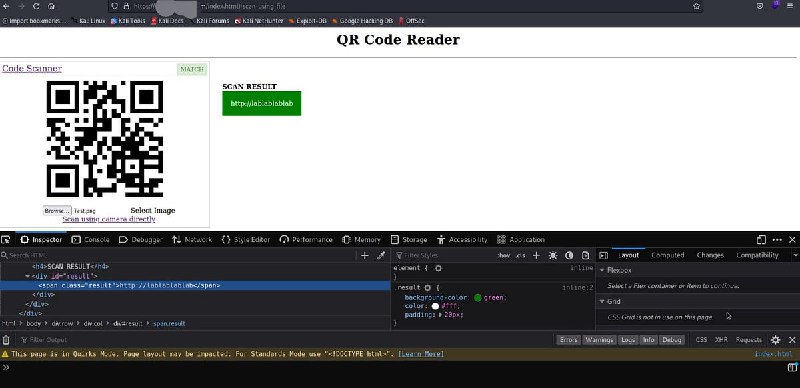Open the Performance tab
The image size is (800, 388).
[306, 239]
